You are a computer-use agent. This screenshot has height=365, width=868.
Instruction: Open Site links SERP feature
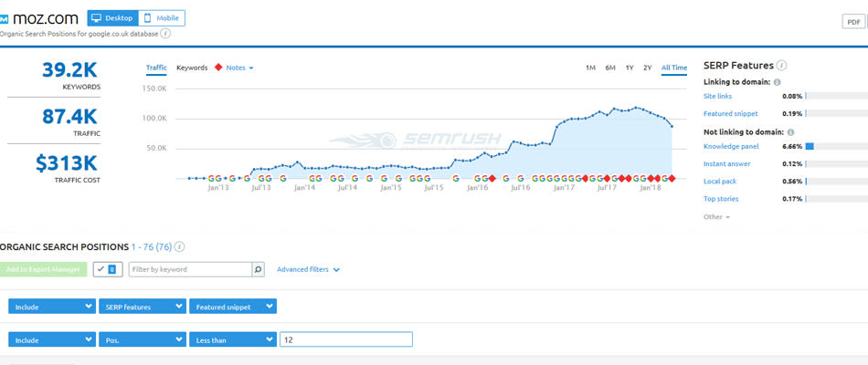pos(717,96)
